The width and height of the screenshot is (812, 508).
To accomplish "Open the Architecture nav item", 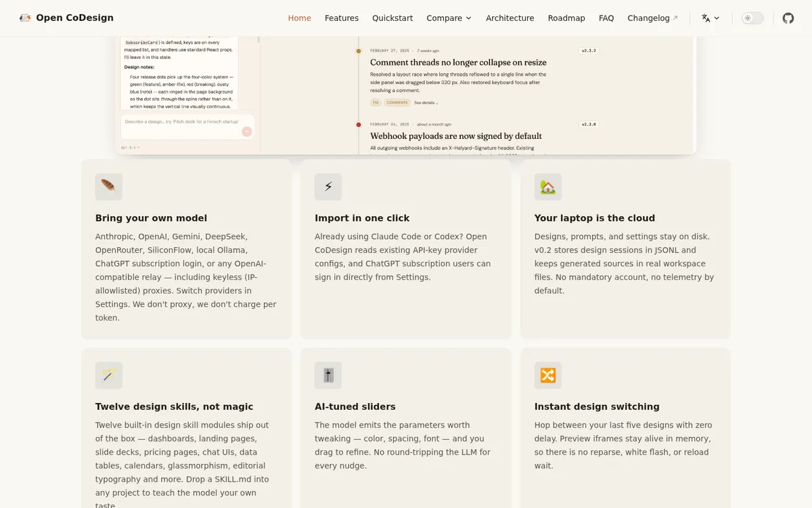I will [x=510, y=18].
